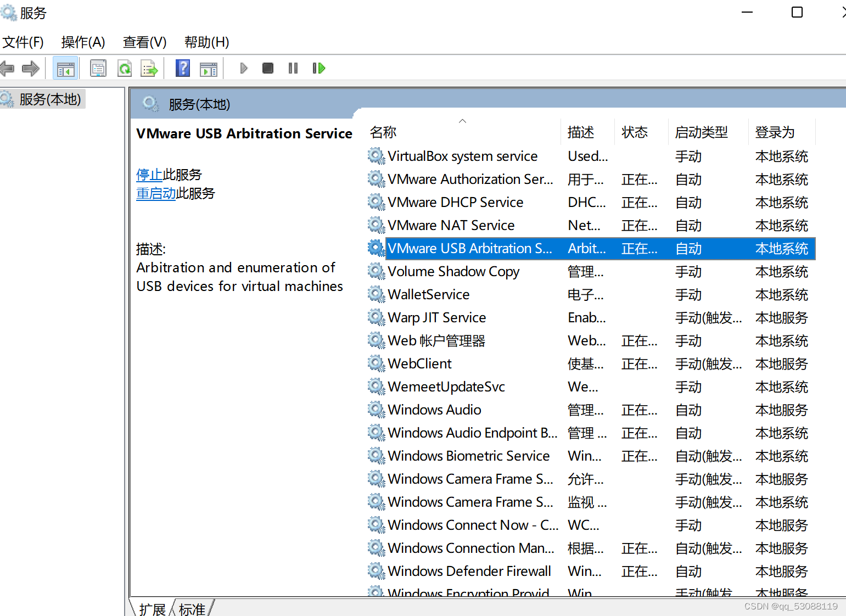Click gear icon of VirtualBox system service
846x616 pixels.
click(376, 156)
